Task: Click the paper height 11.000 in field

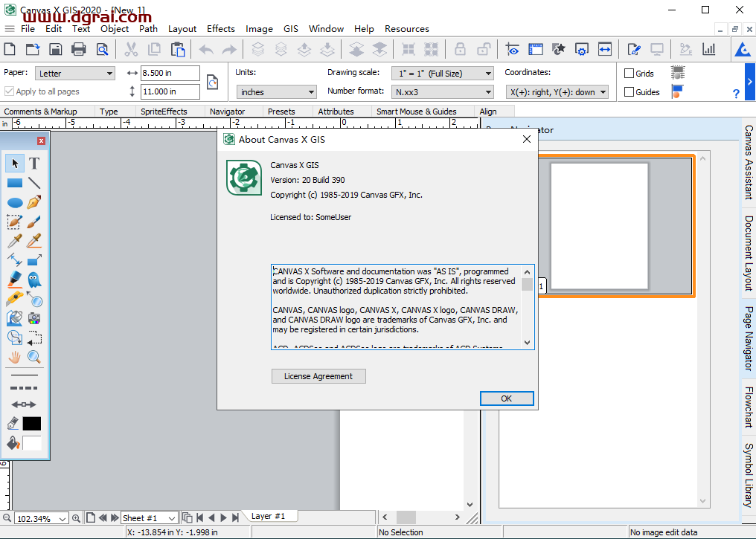Action: tap(170, 91)
